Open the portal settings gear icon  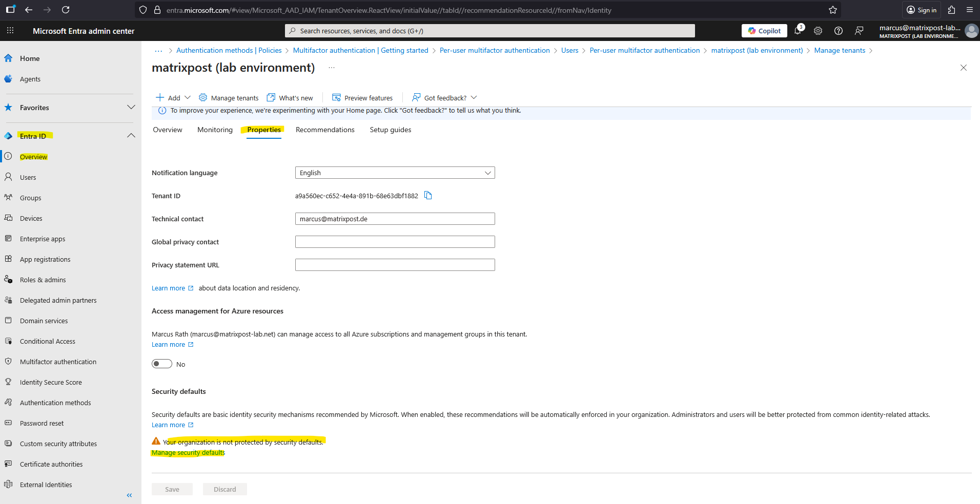[x=818, y=31]
